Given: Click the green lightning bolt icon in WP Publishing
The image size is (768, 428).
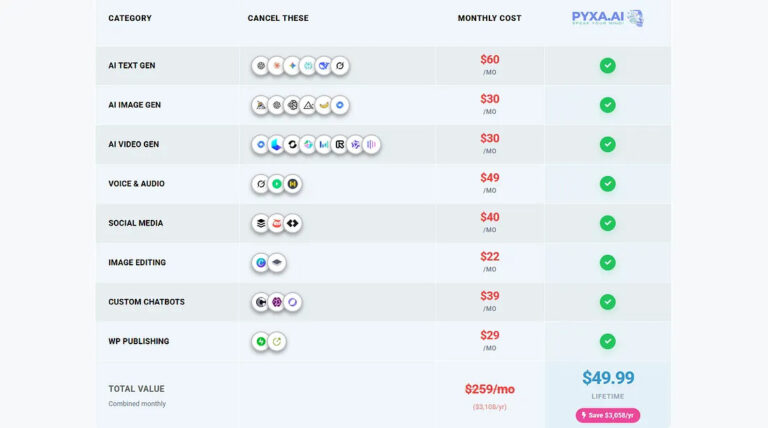Looking at the screenshot, I should tap(261, 341).
